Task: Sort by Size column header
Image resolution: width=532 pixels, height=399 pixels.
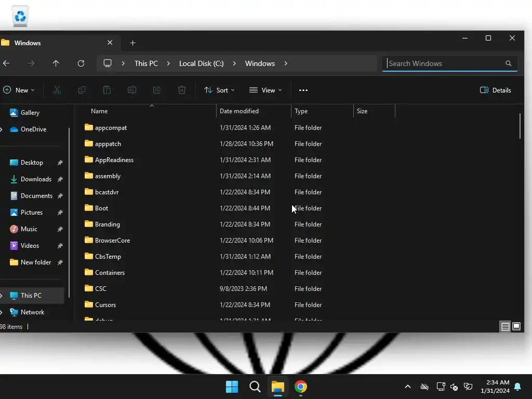Action: point(374,111)
